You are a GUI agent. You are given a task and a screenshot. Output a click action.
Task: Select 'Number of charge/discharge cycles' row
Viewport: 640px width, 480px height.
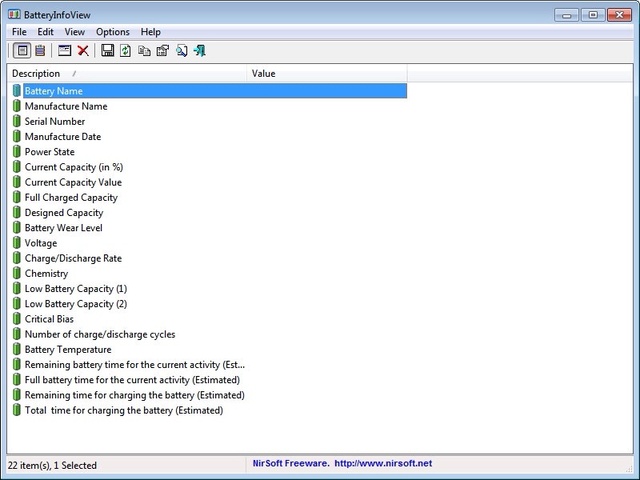(209, 334)
